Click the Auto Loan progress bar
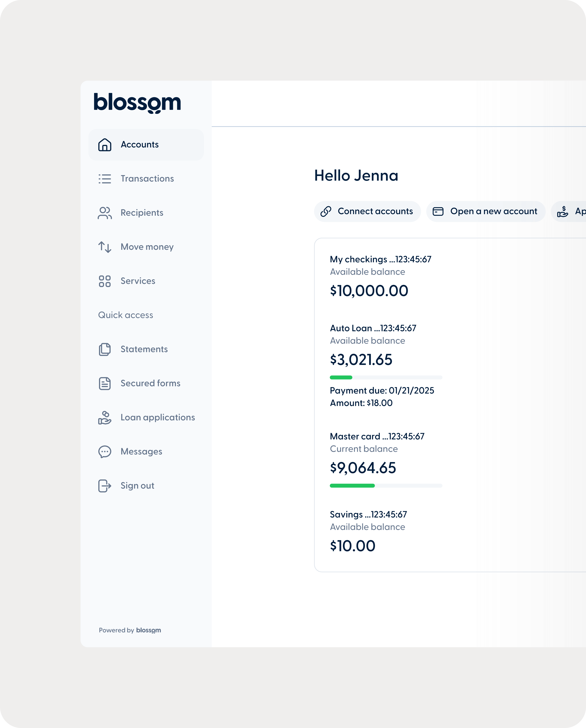586x728 pixels. [386, 378]
